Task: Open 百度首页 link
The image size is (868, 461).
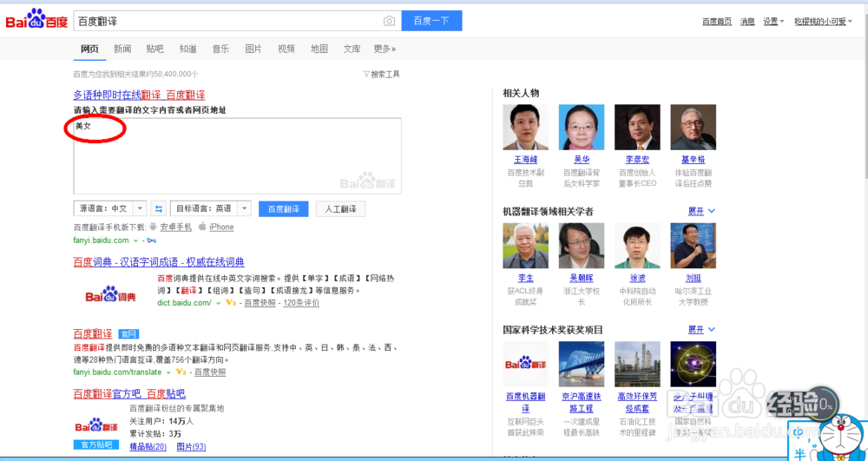Action: point(717,22)
